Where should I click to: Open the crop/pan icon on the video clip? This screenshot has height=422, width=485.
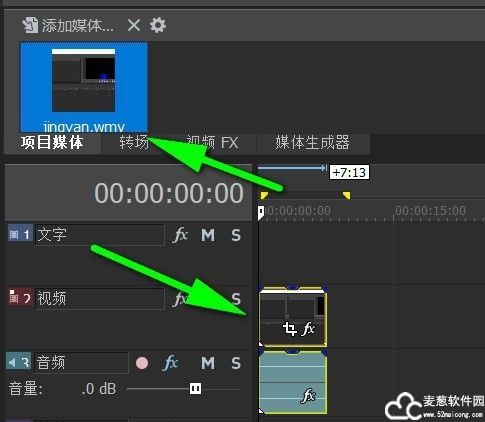pyautogui.click(x=290, y=329)
